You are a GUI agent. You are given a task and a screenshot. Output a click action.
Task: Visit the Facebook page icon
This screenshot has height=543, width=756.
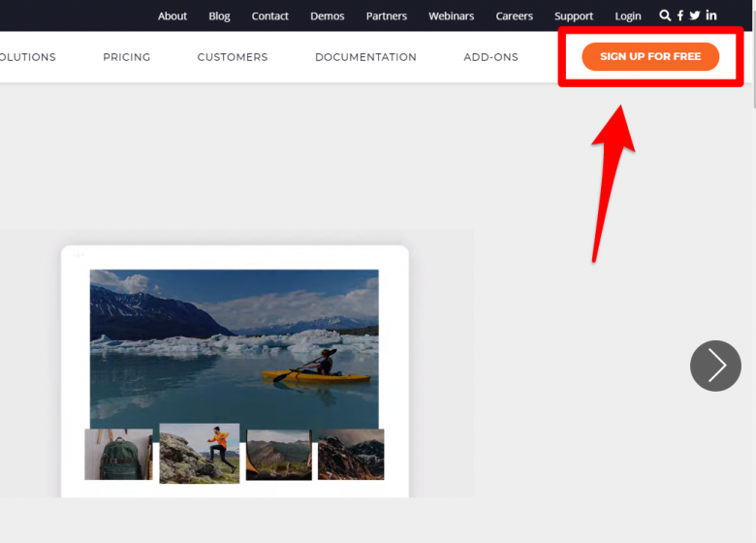point(680,16)
